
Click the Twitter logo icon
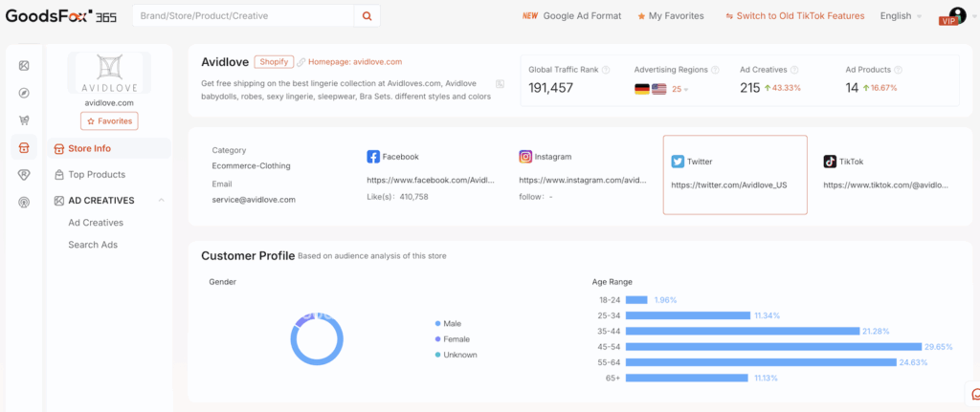[678, 162]
